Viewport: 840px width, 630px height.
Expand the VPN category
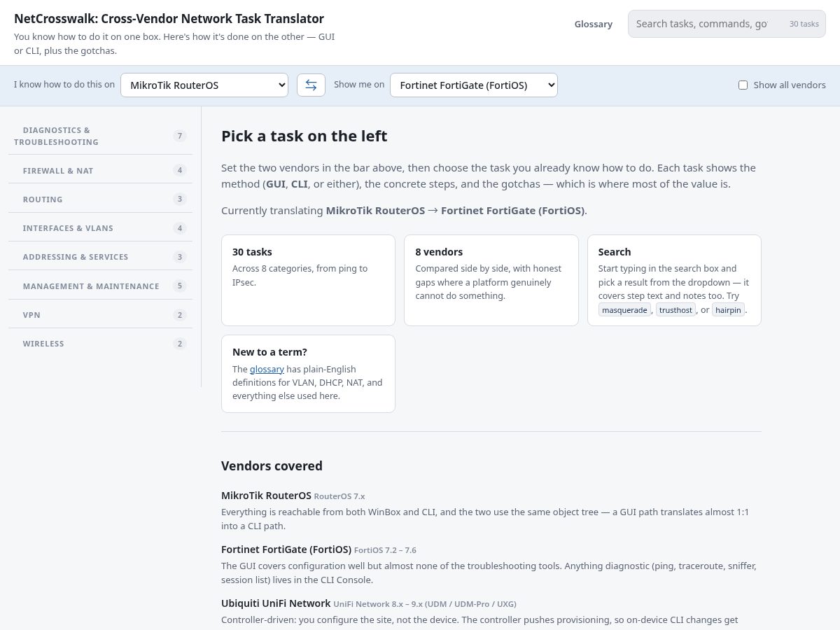pos(100,314)
